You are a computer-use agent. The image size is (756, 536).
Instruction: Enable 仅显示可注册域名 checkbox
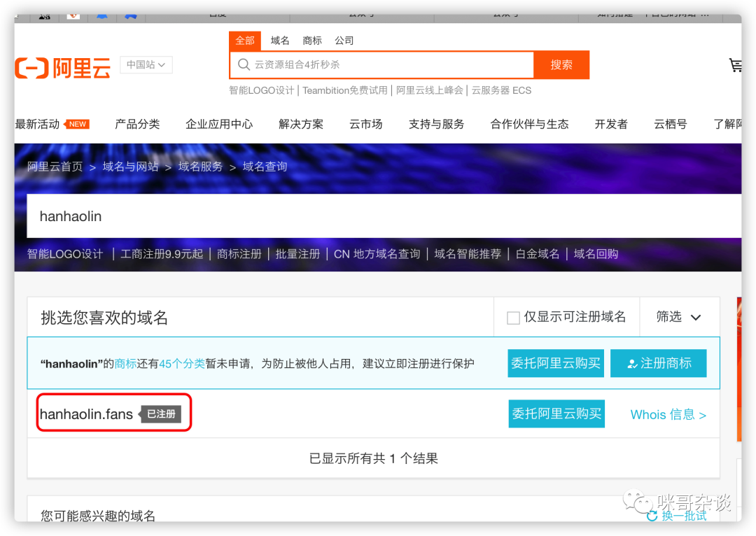point(513,318)
